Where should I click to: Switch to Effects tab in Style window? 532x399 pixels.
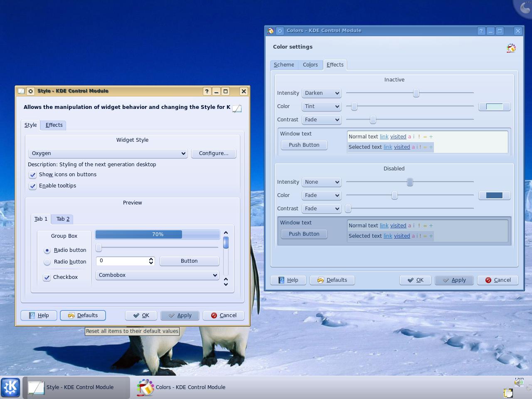pos(54,125)
